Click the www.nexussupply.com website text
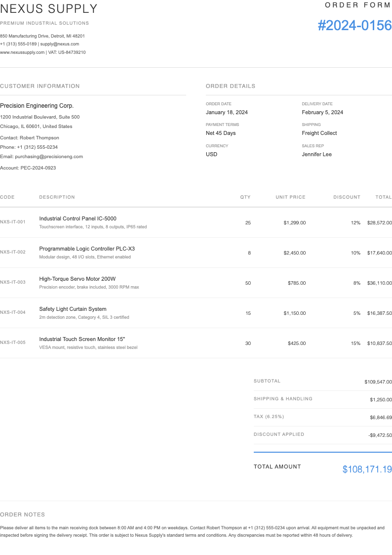392x555 pixels. tap(22, 52)
